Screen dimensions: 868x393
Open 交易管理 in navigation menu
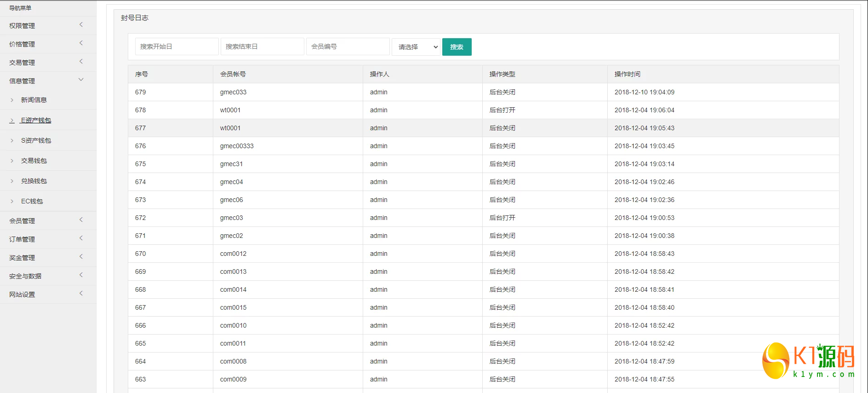(22, 63)
